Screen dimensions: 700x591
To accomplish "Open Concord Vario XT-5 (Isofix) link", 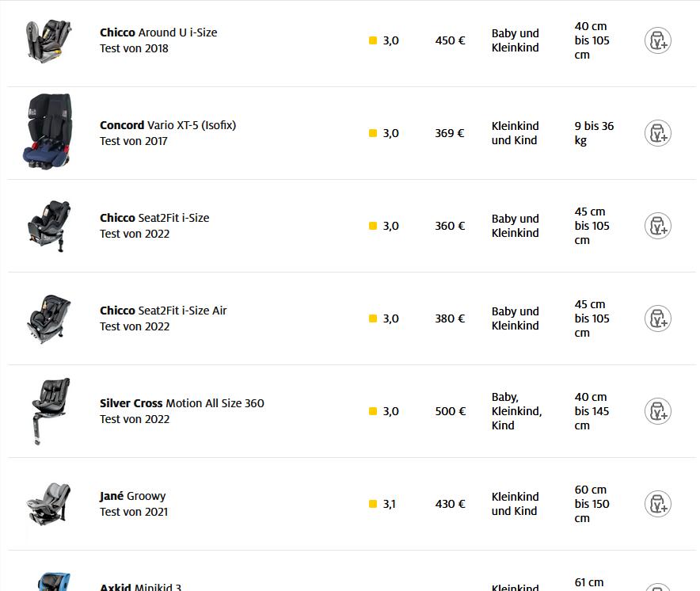I will tap(167, 125).
